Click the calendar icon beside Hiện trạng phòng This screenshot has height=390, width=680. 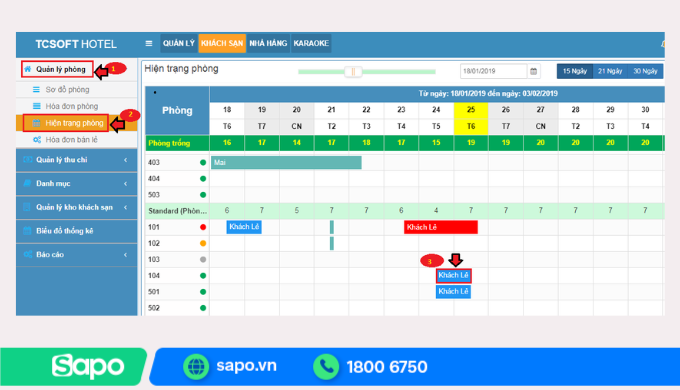pyautogui.click(x=36, y=123)
